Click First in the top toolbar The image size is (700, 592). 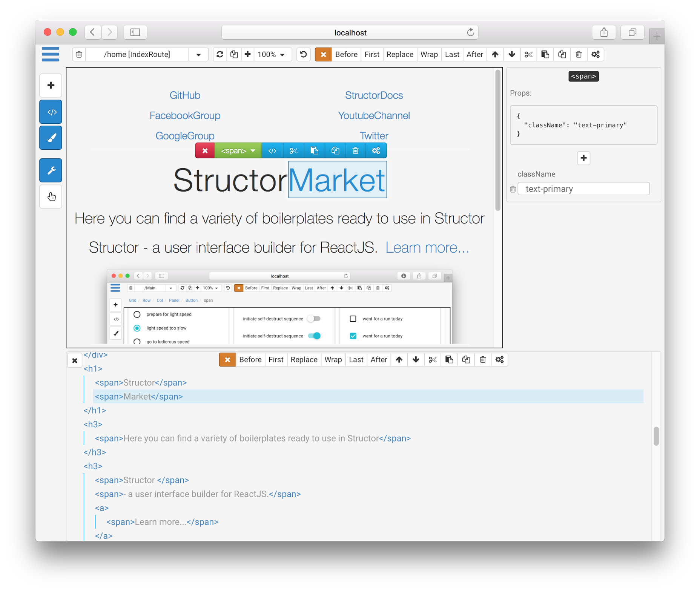click(x=371, y=54)
